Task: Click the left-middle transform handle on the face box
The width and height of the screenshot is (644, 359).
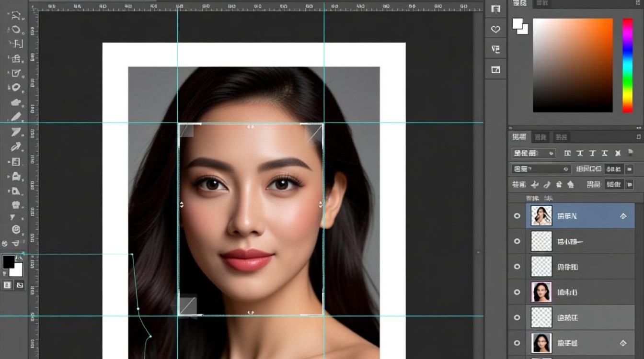Action: 182,204
